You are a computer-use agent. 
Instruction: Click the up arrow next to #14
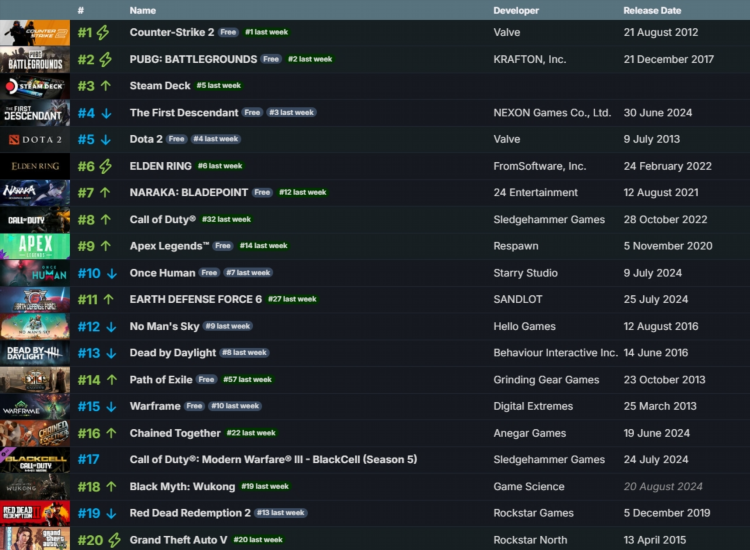pos(111,380)
